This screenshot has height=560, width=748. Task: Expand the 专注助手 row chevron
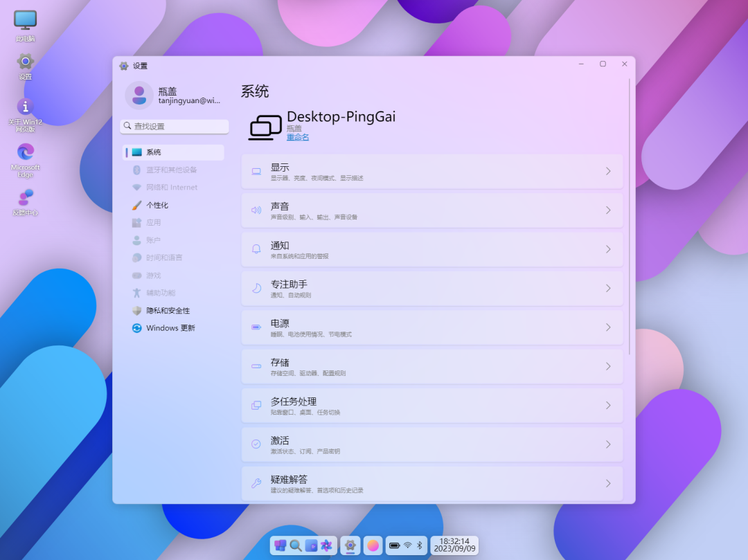click(x=608, y=289)
